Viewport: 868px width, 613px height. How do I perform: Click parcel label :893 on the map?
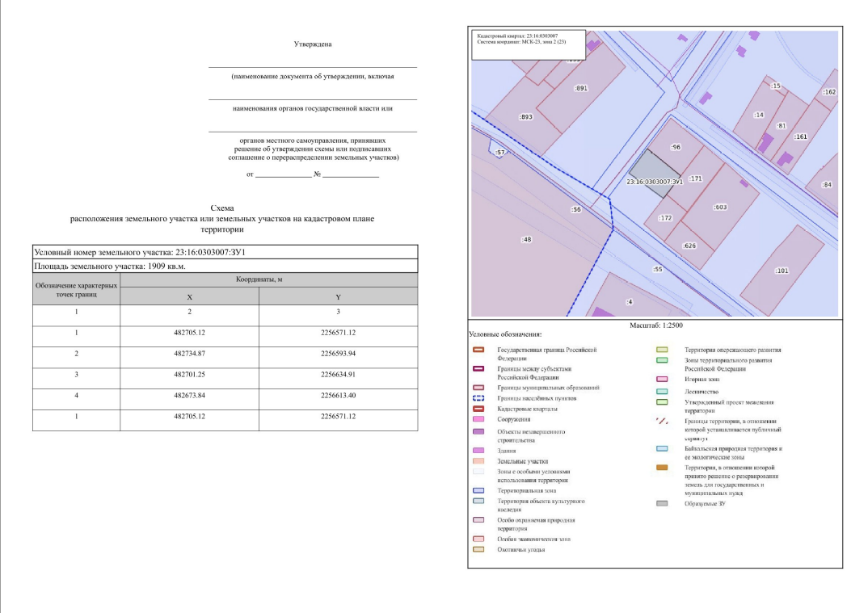pyautogui.click(x=525, y=117)
